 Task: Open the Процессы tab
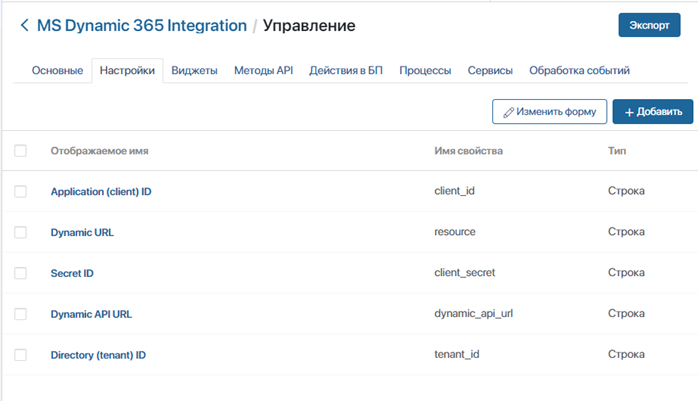click(425, 70)
